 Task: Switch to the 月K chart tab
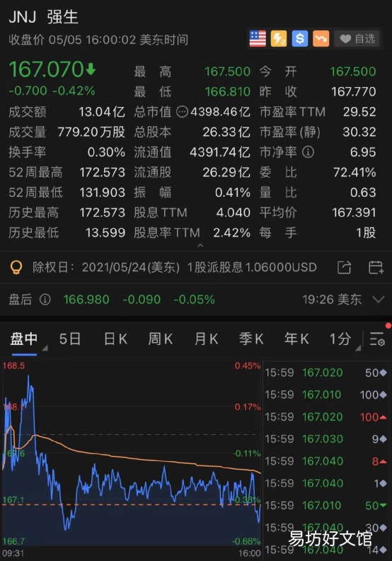pos(206,339)
